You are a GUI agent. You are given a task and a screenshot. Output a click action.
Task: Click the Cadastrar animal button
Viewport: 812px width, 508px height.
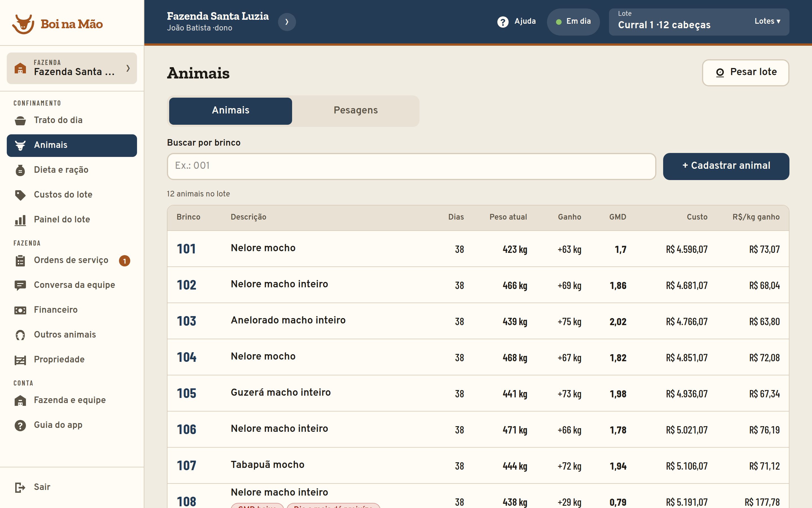click(x=726, y=166)
